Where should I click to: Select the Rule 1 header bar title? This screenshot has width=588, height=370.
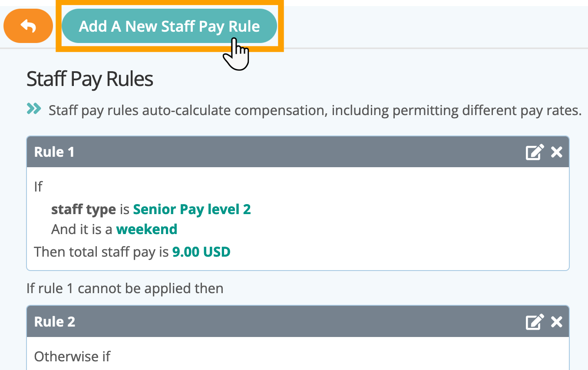[54, 152]
